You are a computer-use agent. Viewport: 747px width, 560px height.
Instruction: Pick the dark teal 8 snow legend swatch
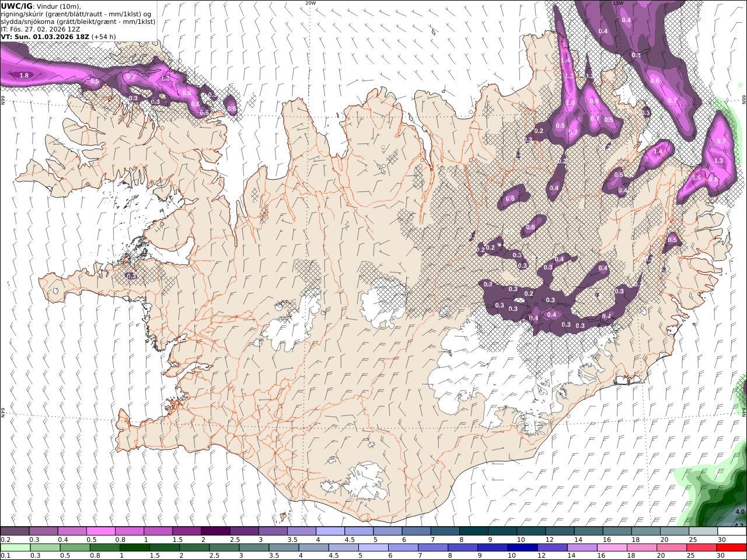(473, 531)
